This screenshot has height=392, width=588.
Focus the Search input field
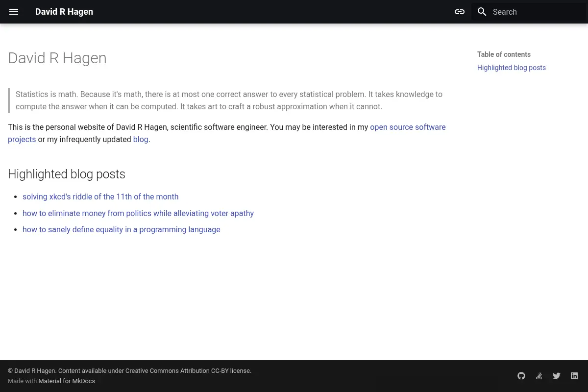click(529, 12)
